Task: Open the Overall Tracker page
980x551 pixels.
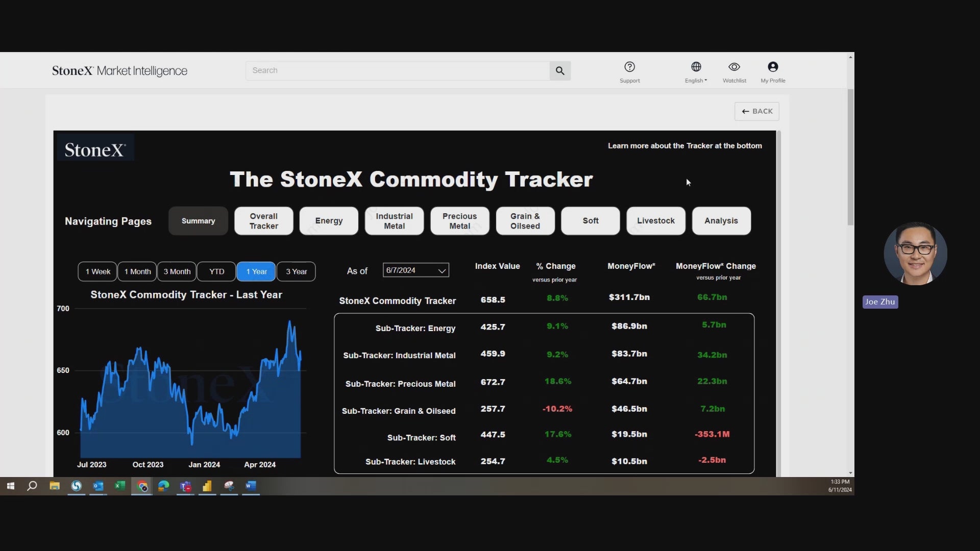Action: tap(263, 221)
